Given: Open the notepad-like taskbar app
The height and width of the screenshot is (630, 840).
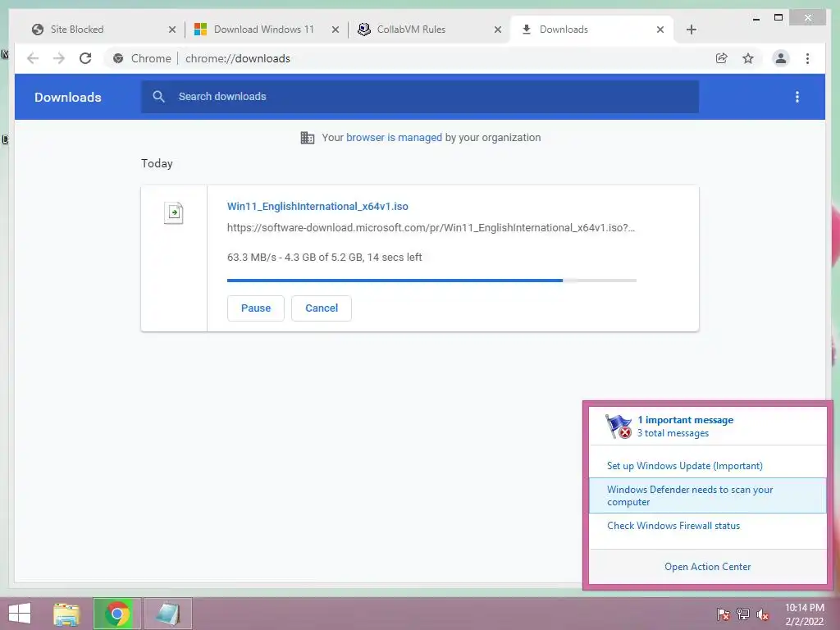Looking at the screenshot, I should pos(167,614).
